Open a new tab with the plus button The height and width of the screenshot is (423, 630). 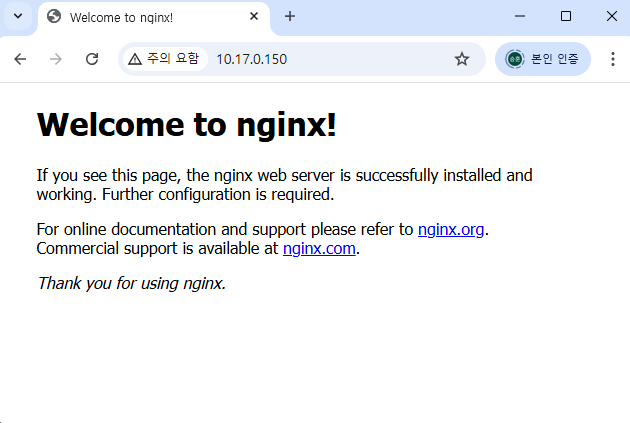pos(290,16)
